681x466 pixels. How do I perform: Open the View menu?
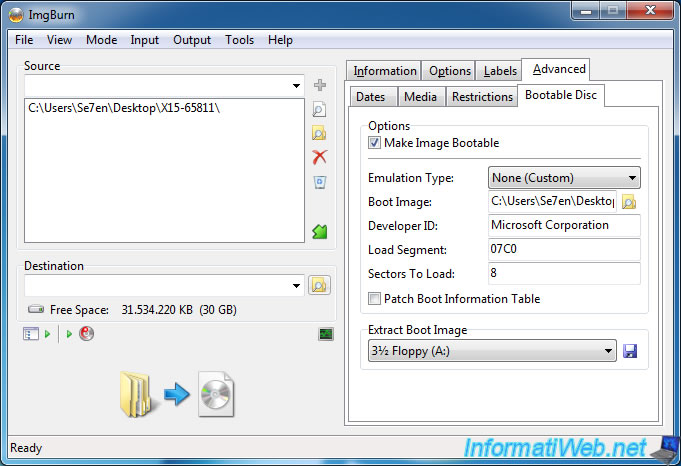59,40
